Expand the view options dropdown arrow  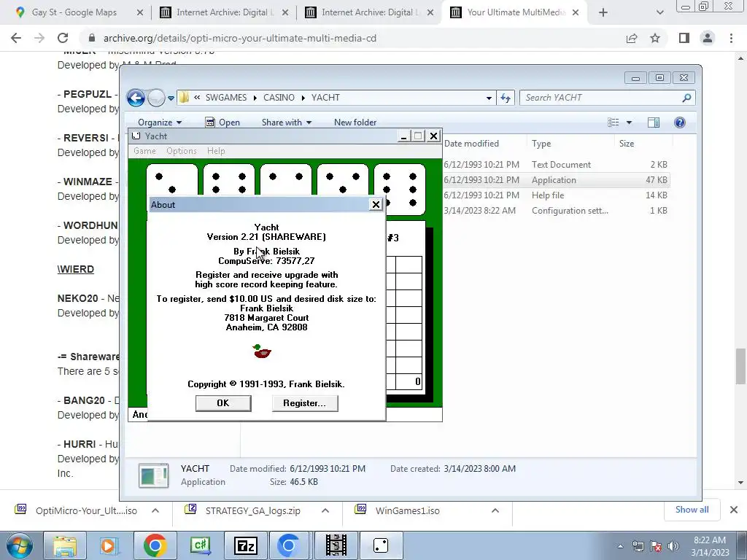point(629,122)
